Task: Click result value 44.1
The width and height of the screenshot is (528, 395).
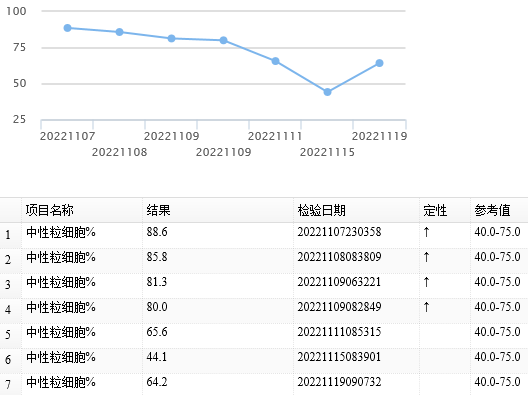Action: [x=157, y=357]
